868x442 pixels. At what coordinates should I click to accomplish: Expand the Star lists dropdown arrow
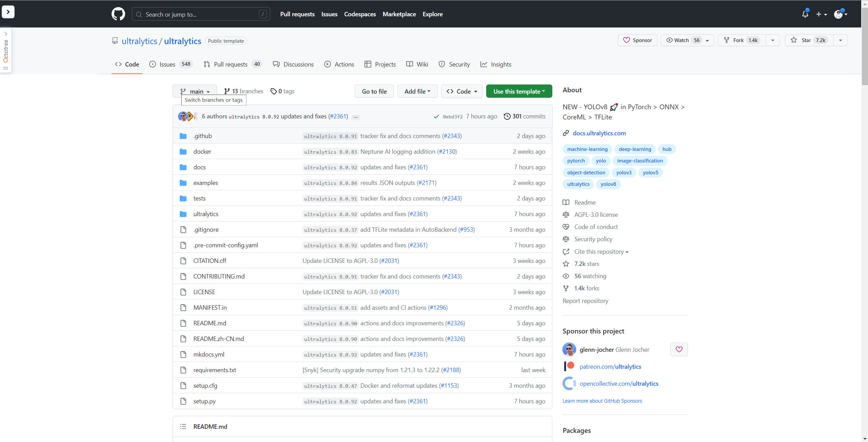coord(841,40)
